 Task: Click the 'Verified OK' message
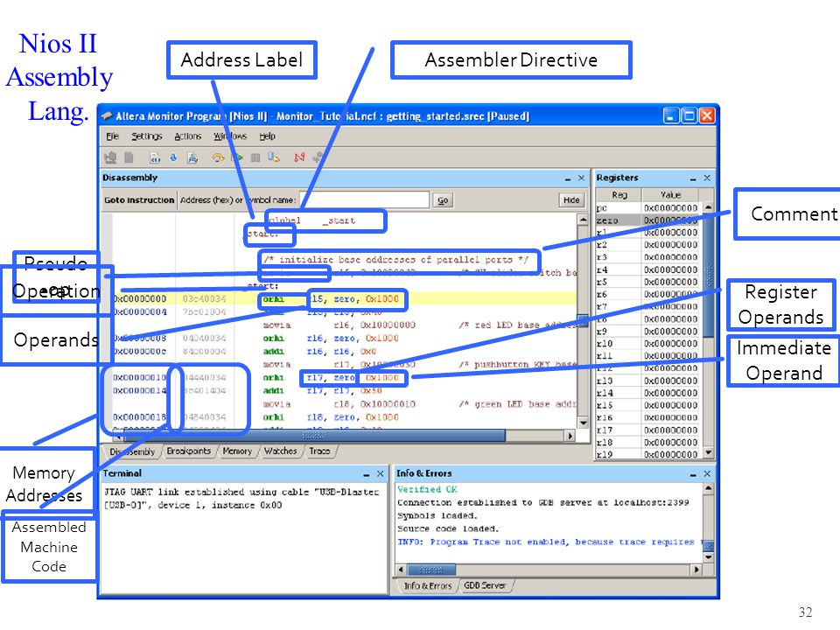(x=427, y=489)
